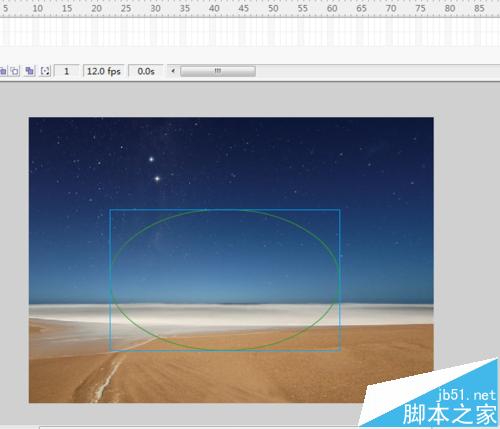Click the timeline horizontal scrollbar thumb

218,71
